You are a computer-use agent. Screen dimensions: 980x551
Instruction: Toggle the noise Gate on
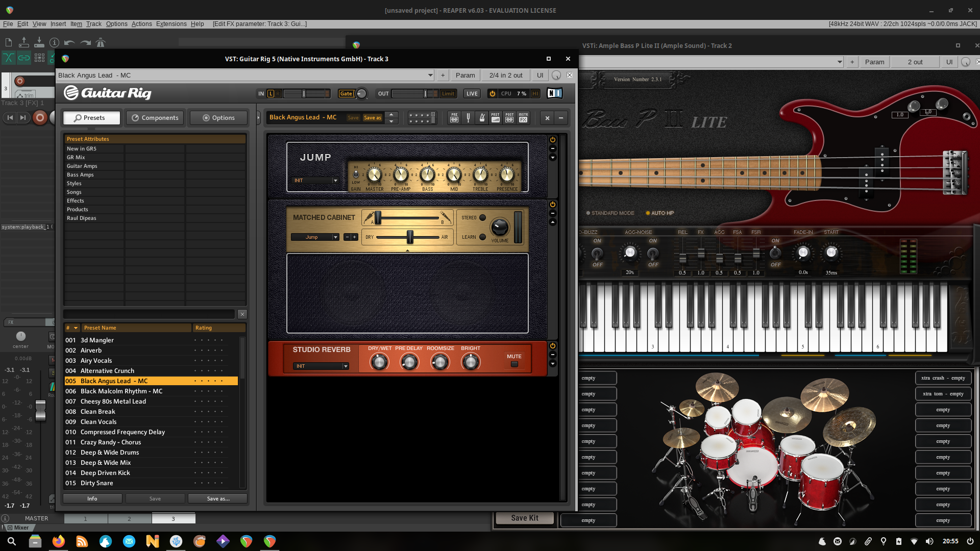coord(346,93)
